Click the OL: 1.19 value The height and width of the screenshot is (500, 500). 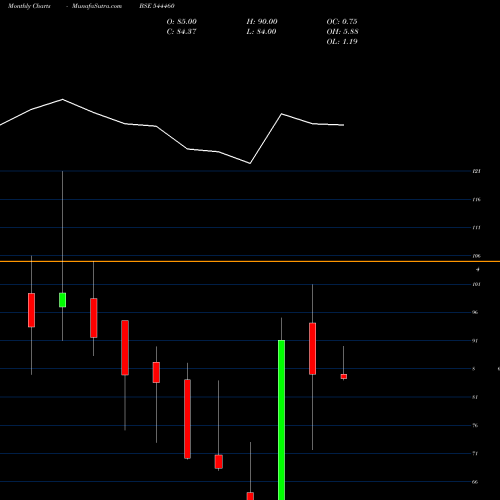click(342, 41)
